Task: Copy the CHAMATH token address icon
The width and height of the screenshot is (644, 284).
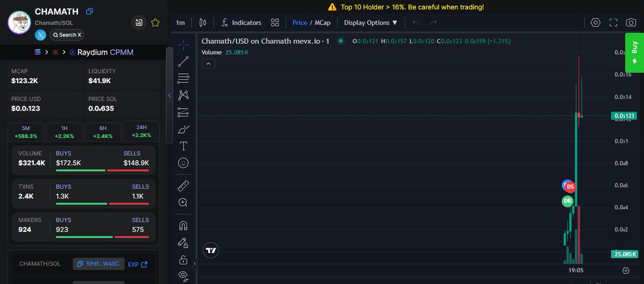Action: tap(90, 11)
